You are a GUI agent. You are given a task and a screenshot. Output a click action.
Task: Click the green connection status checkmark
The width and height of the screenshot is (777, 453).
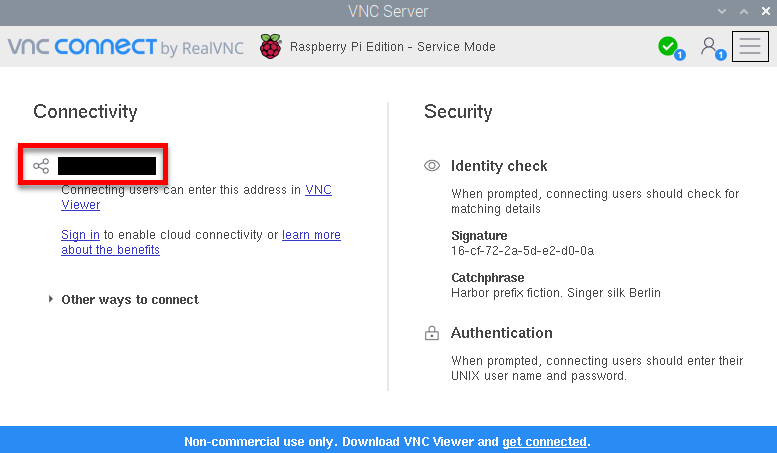(x=668, y=47)
